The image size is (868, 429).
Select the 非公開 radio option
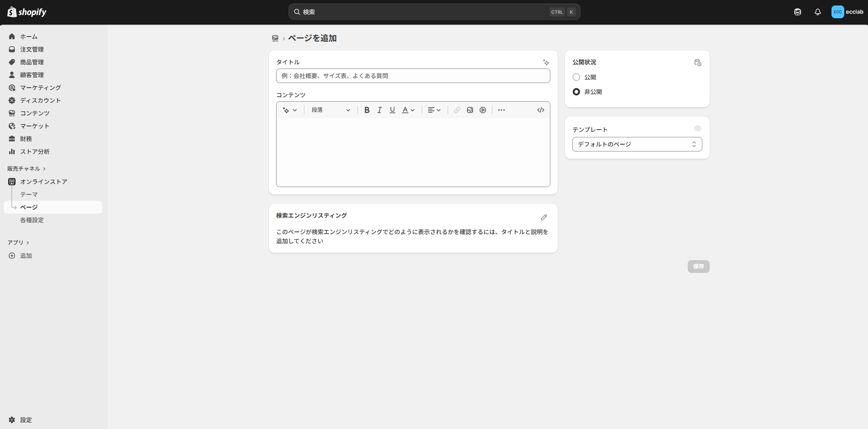576,92
